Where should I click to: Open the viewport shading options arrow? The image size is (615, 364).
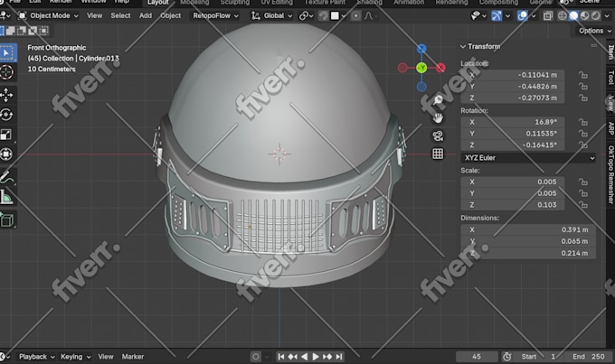(x=607, y=15)
